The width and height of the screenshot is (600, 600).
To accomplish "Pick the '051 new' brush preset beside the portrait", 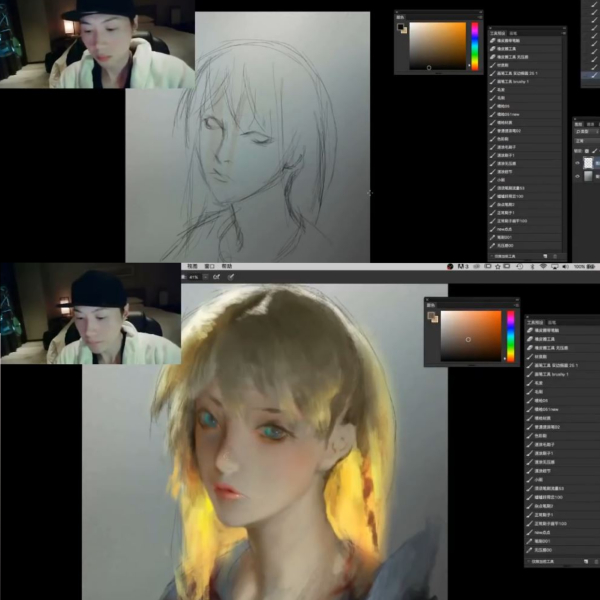I will [x=563, y=409].
